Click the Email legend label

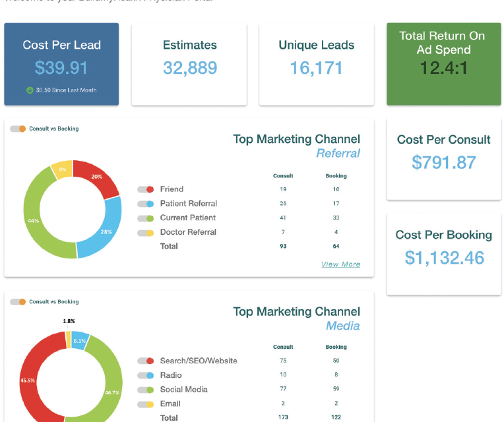pyautogui.click(x=170, y=404)
